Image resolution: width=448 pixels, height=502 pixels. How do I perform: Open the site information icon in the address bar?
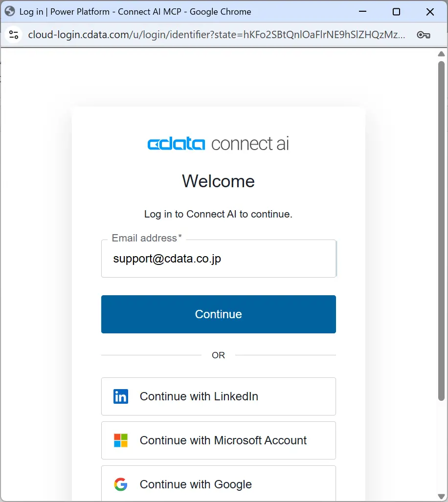point(14,35)
